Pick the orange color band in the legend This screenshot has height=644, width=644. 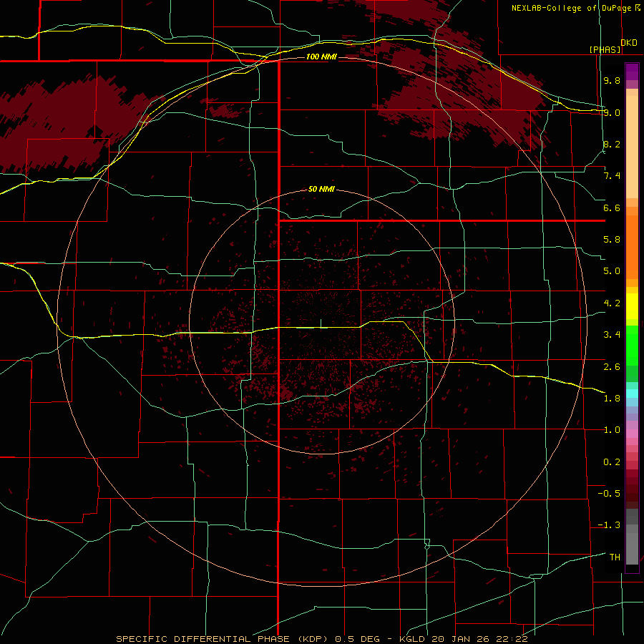click(x=632, y=248)
